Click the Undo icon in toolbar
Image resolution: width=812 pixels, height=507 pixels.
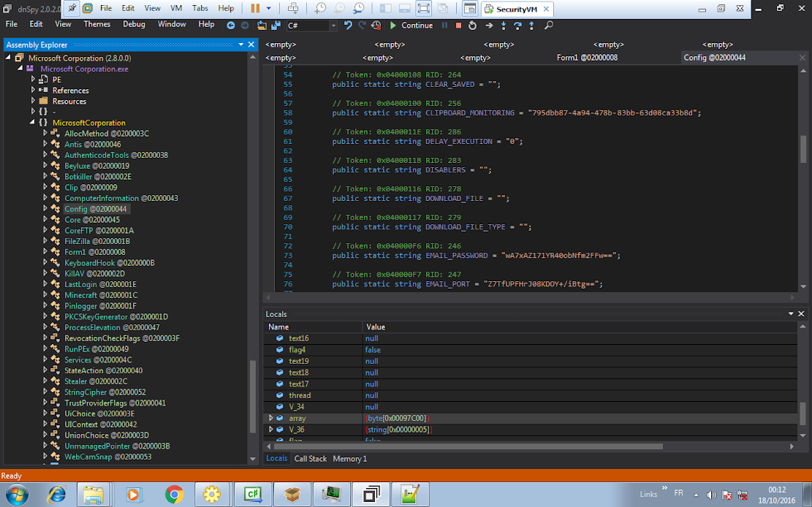point(348,25)
